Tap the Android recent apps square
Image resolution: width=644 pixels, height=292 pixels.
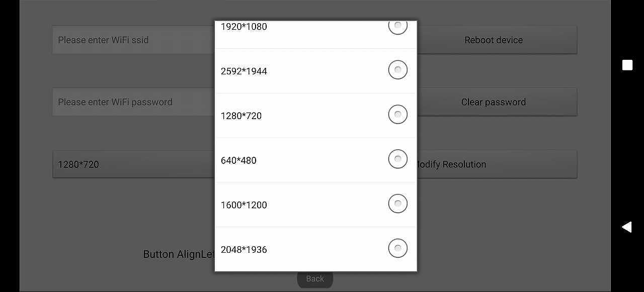click(x=627, y=65)
